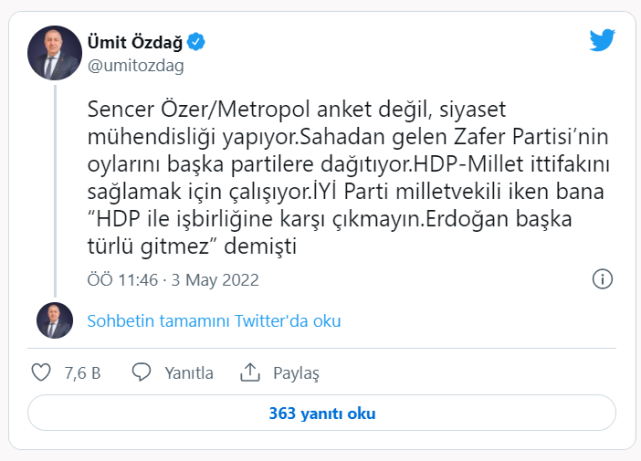The image size is (641, 461).
Task: Like the tweet with heart icon
Action: (x=41, y=372)
